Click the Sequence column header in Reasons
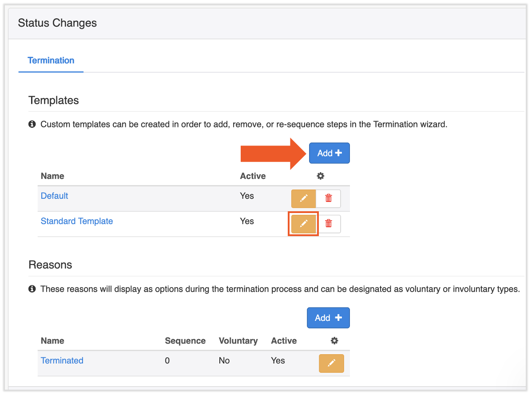The image size is (532, 395). pyautogui.click(x=185, y=340)
